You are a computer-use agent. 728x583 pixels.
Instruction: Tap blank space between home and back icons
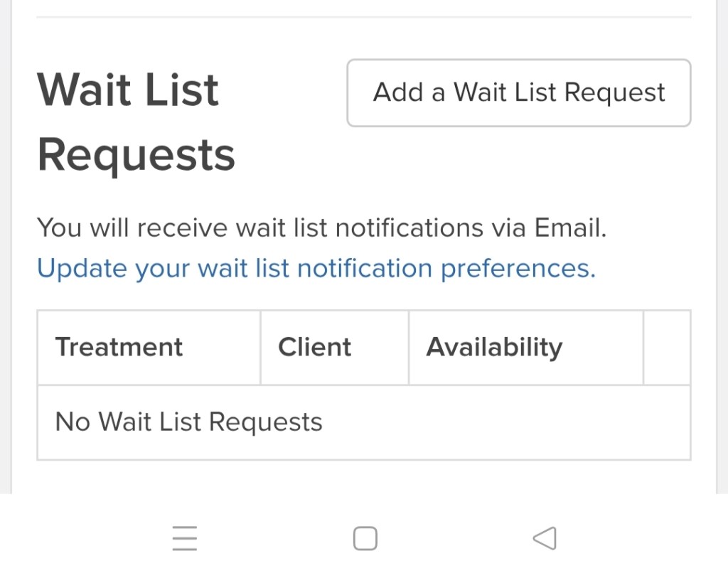tap(455, 539)
